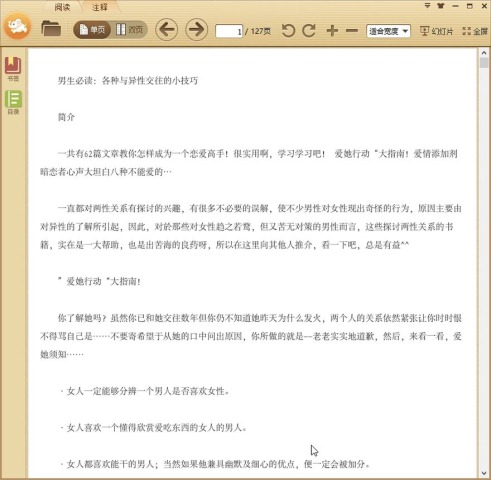Click the page number input field

click(229, 31)
